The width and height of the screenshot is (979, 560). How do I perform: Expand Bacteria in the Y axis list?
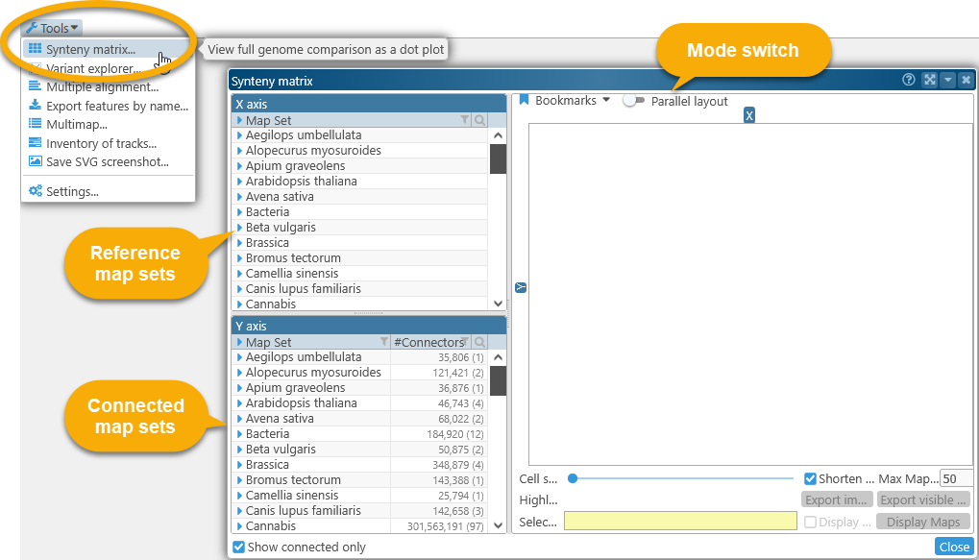[x=240, y=434]
